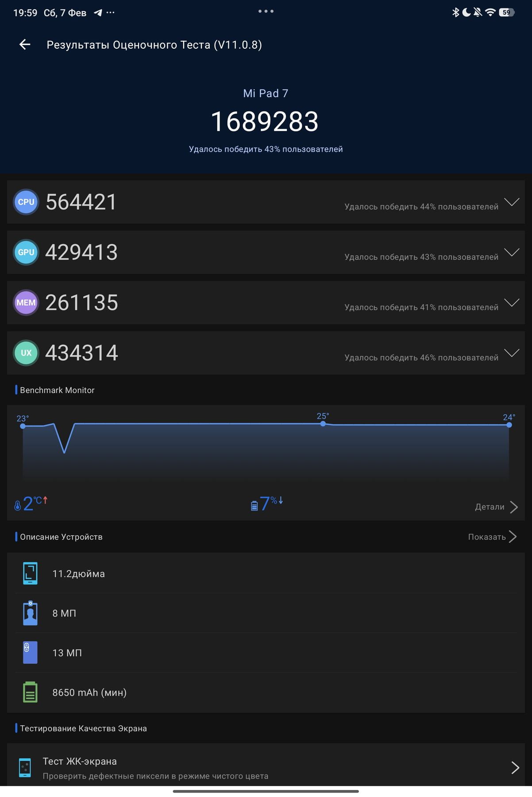532x797 pixels.
Task: Tap the Wi-Fi status icon
Action: pos(490,12)
